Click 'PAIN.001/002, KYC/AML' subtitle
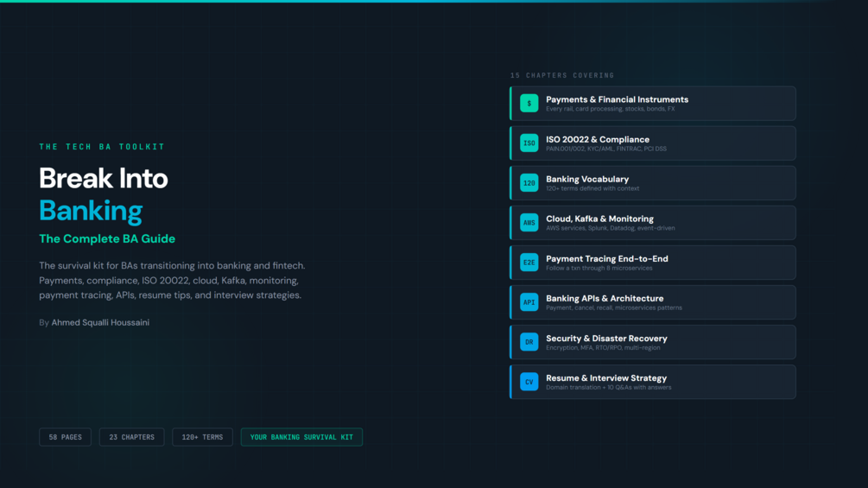Screen dimensions: 868x488 point(606,149)
